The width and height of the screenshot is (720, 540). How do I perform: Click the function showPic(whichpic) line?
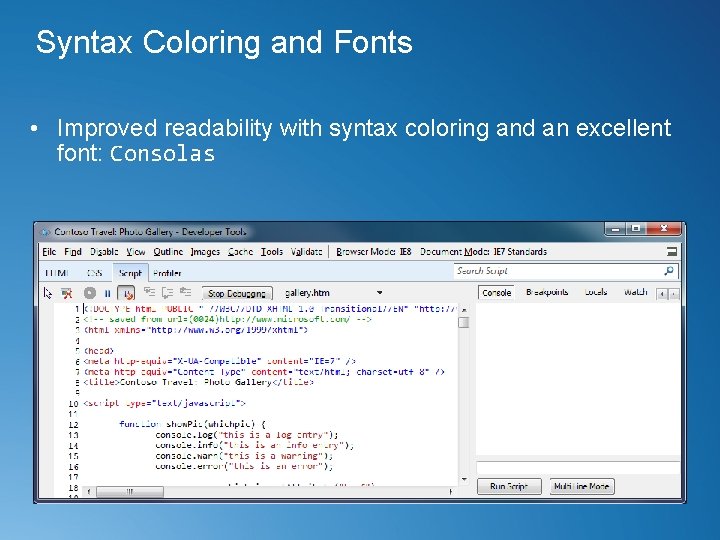pos(192,424)
